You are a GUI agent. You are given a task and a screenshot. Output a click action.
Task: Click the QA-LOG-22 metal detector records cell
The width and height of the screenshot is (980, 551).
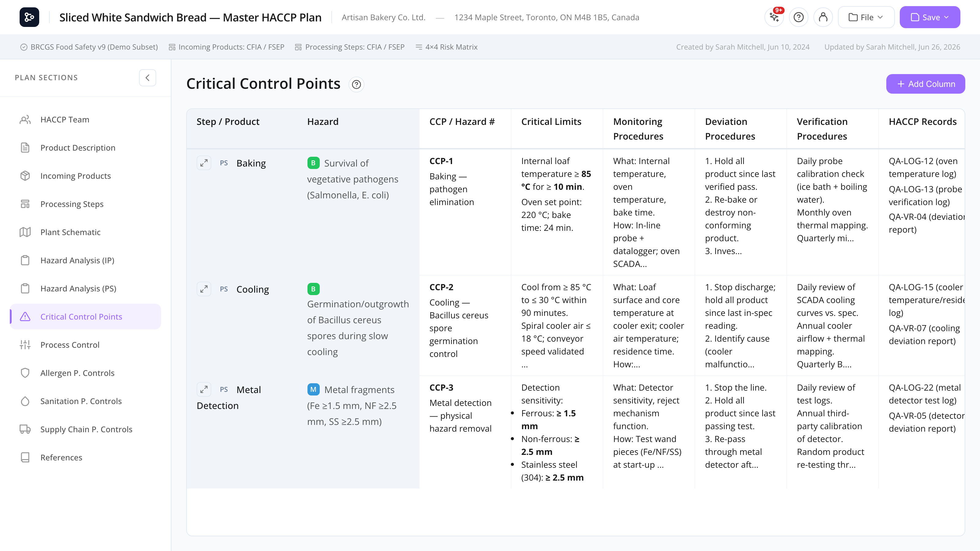922,432
